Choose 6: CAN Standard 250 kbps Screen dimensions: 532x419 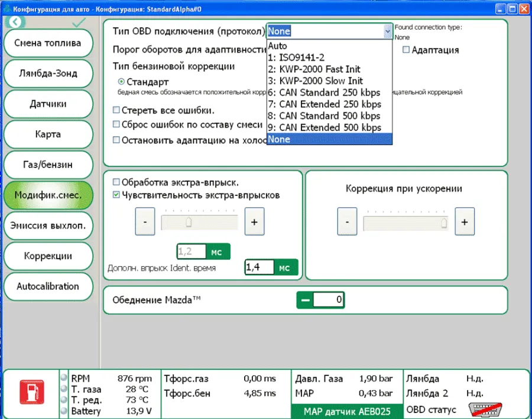[329, 92]
